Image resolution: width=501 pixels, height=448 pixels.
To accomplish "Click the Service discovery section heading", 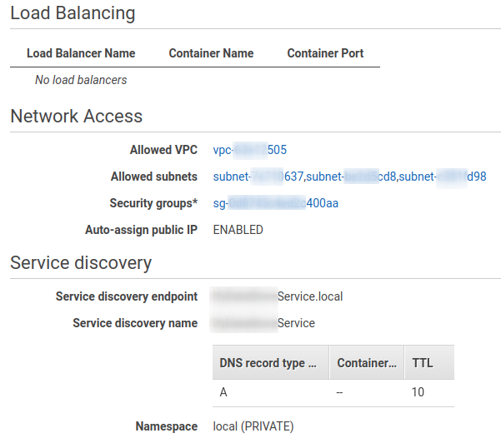I will point(81,263).
